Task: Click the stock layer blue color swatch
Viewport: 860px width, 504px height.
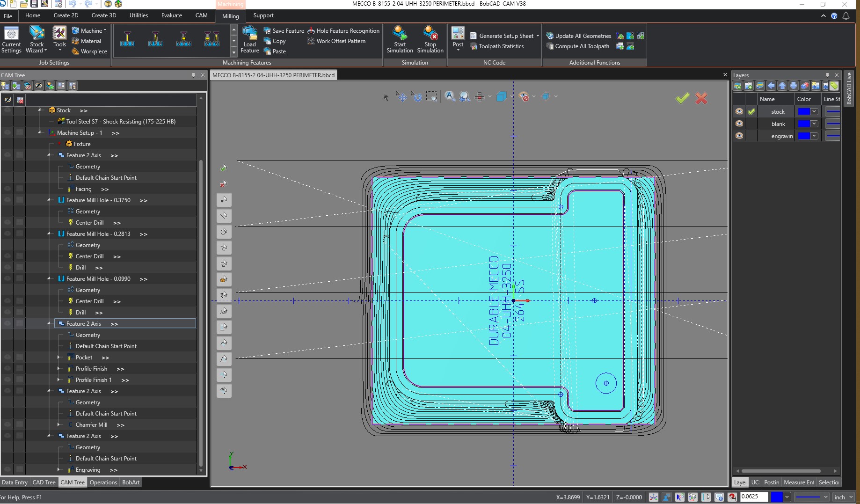Action: (803, 111)
